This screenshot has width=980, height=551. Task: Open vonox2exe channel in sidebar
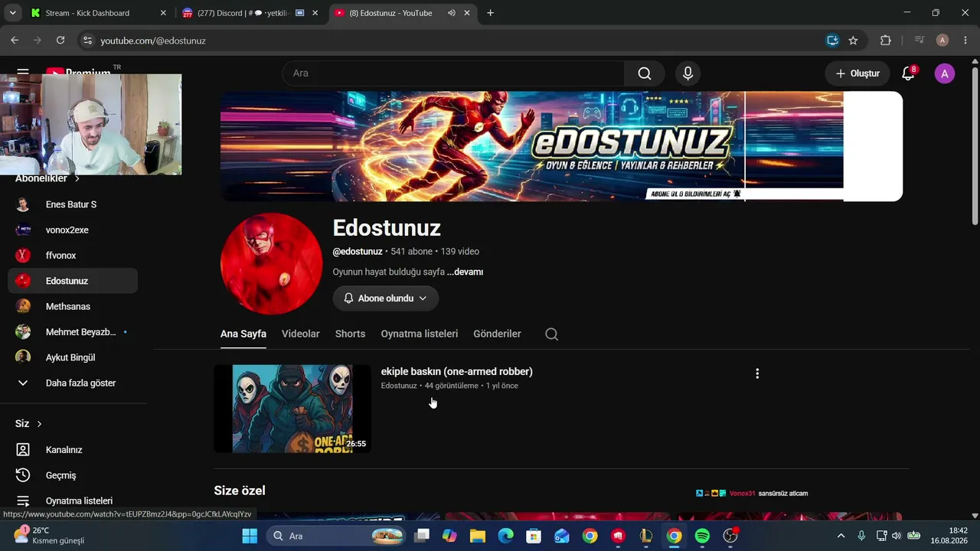point(73,230)
